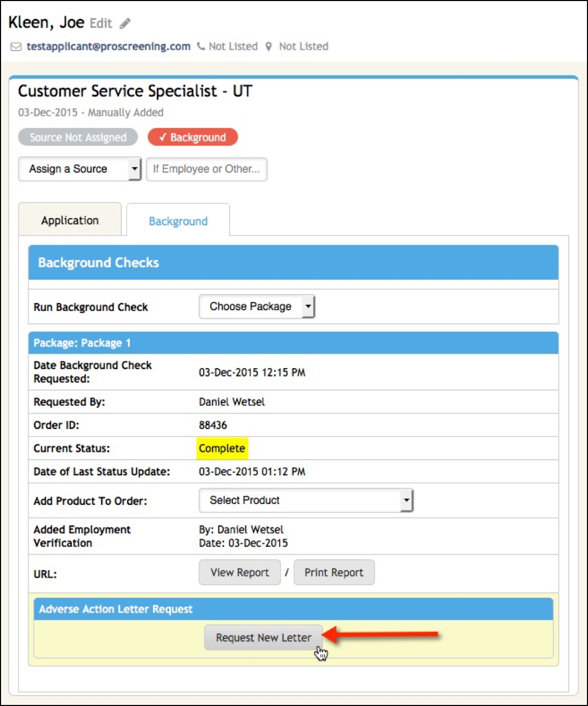Click the red Background checkmark badge

point(193,137)
